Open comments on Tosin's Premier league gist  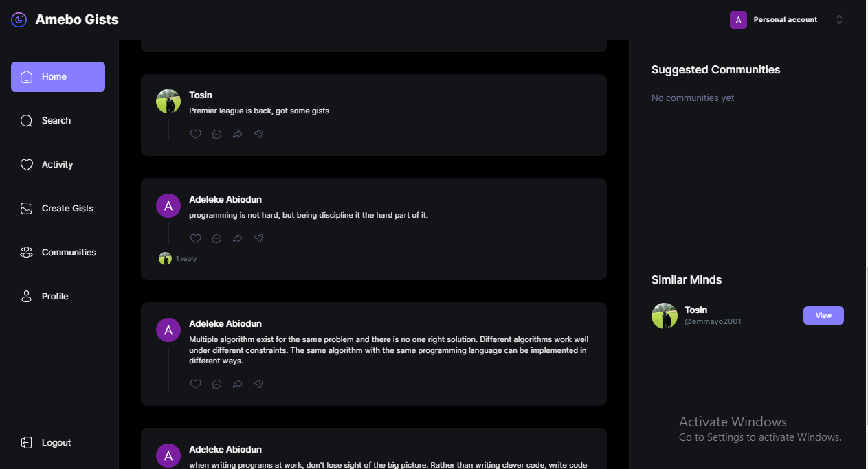coord(216,135)
